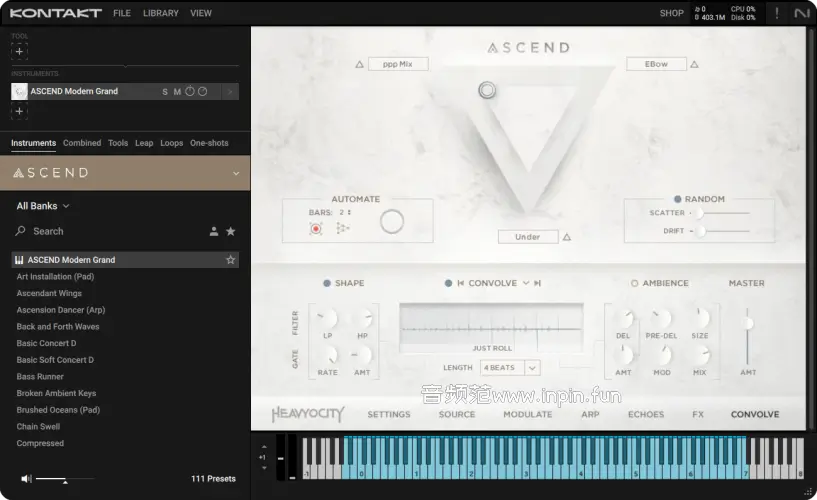This screenshot has width=817, height=500.
Task: Change the BARS stepper value
Action: click(x=345, y=212)
